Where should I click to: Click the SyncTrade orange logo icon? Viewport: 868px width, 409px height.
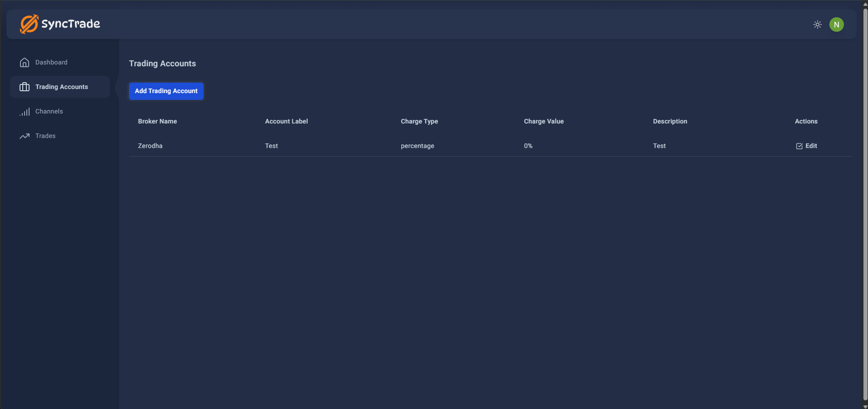[29, 24]
